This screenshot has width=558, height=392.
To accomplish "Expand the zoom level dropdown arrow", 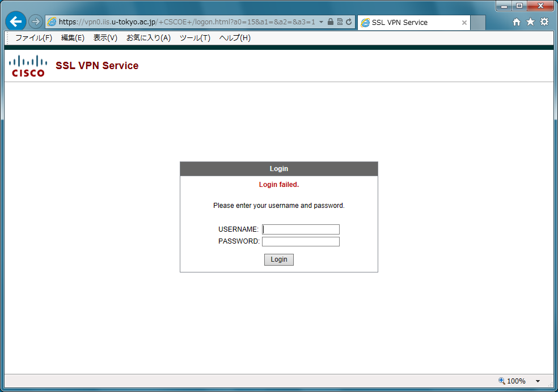I will click(x=538, y=381).
